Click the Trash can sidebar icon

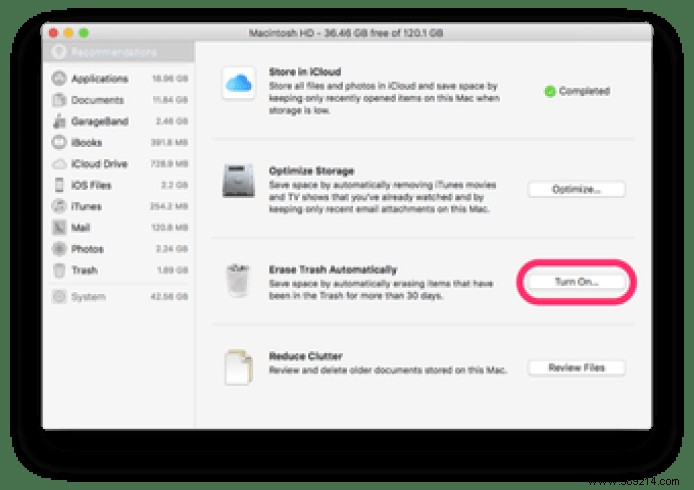59,270
